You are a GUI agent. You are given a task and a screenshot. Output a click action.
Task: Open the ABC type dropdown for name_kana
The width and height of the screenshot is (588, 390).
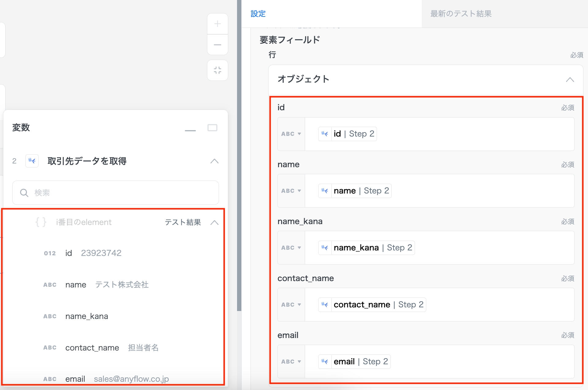[x=291, y=248]
